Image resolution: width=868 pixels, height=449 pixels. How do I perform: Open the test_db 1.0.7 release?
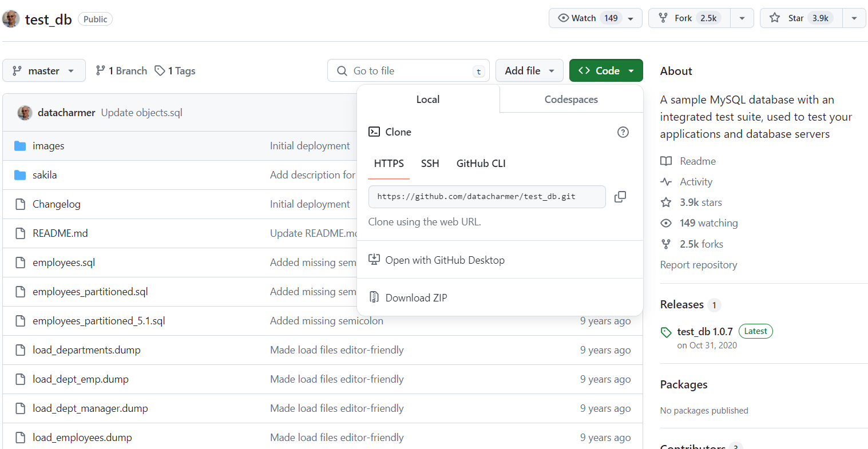(x=705, y=332)
